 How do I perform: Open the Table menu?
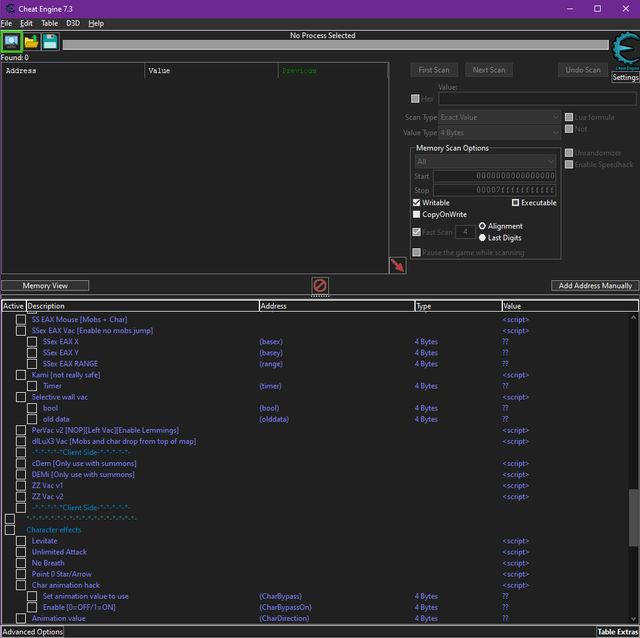tap(49, 23)
